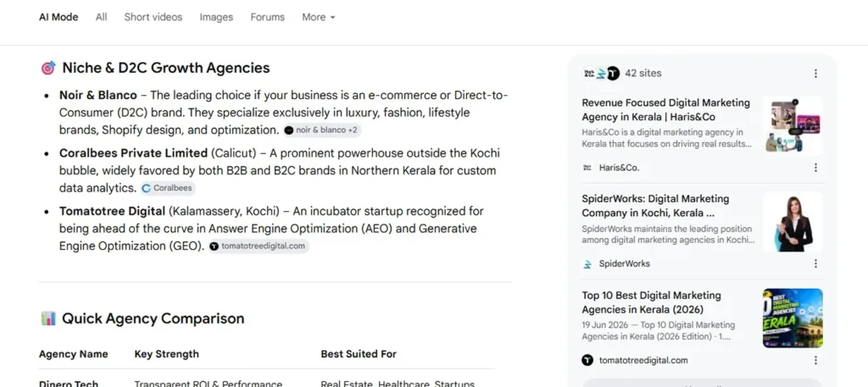Viewport: 868px width, 387px height.
Task: Click the Top 10 Kerala agencies thumbnail
Action: click(793, 318)
